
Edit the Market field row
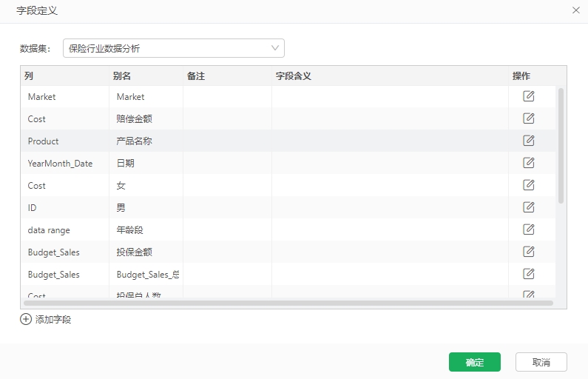click(x=528, y=96)
